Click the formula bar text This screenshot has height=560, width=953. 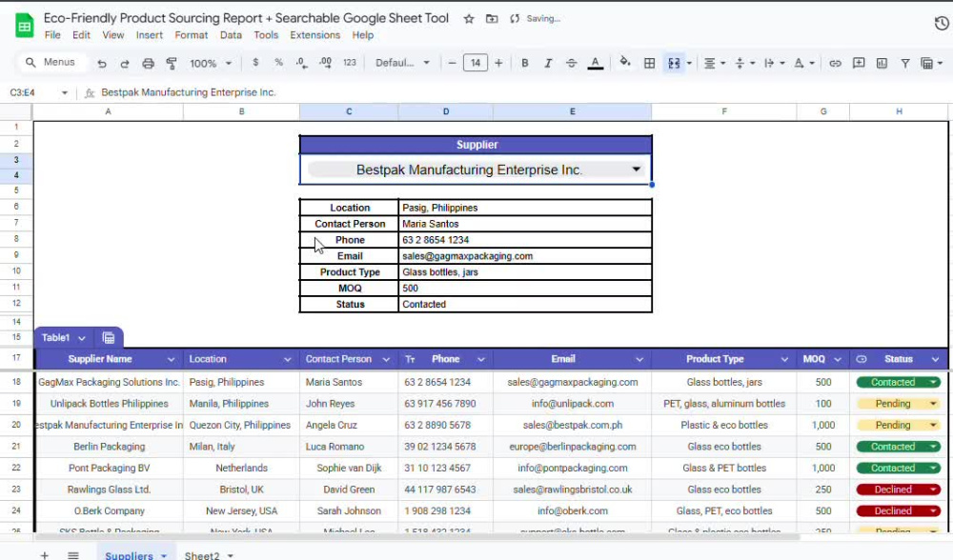click(x=189, y=92)
